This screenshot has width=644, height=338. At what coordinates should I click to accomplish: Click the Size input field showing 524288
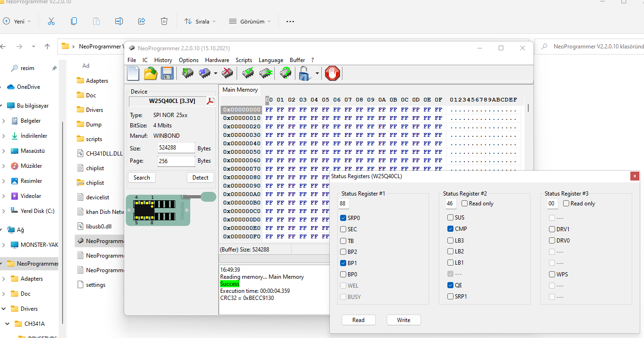tap(176, 149)
